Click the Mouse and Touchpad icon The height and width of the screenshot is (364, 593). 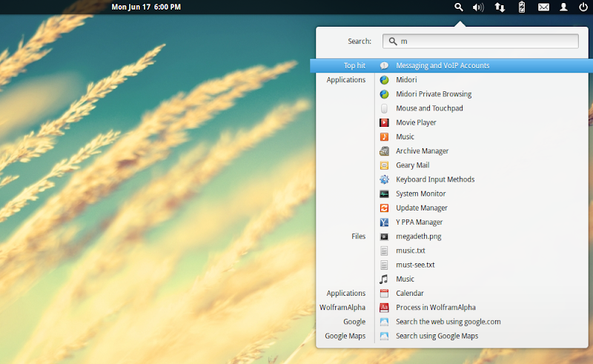[384, 108]
